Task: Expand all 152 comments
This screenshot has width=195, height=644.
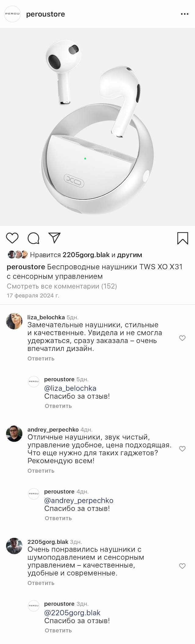Action: [62, 286]
